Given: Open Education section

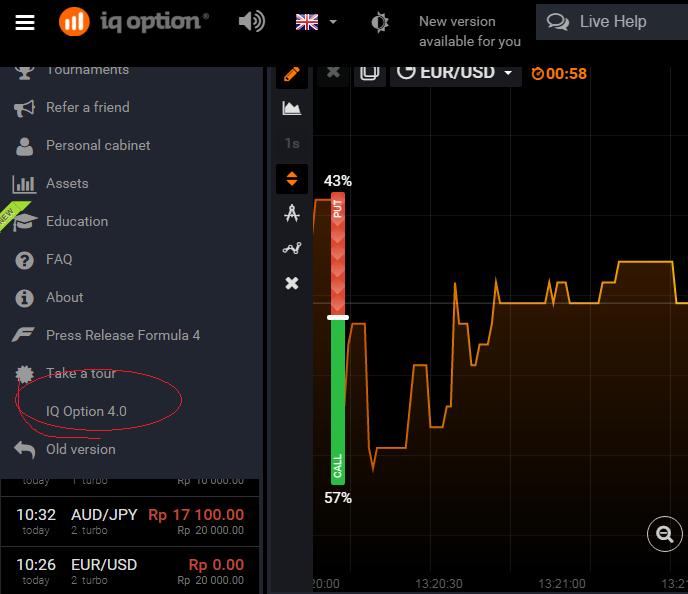Looking at the screenshot, I should click(77, 221).
